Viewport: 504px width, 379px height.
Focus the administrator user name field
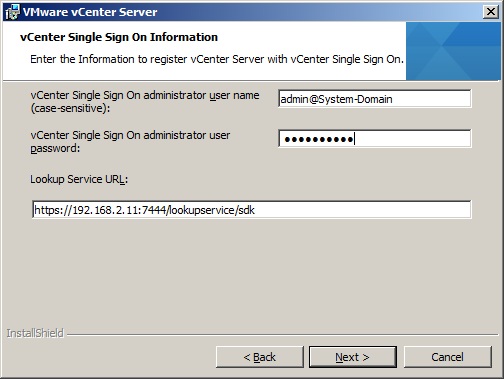pyautogui.click(x=375, y=99)
